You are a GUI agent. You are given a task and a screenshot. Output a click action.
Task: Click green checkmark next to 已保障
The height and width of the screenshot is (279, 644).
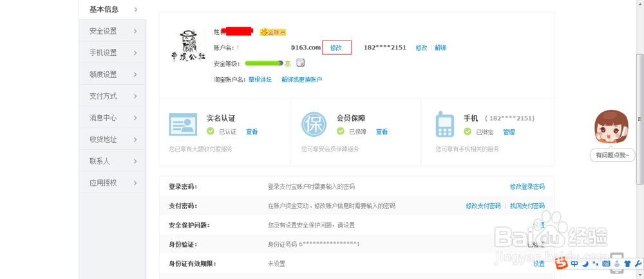pos(341,132)
